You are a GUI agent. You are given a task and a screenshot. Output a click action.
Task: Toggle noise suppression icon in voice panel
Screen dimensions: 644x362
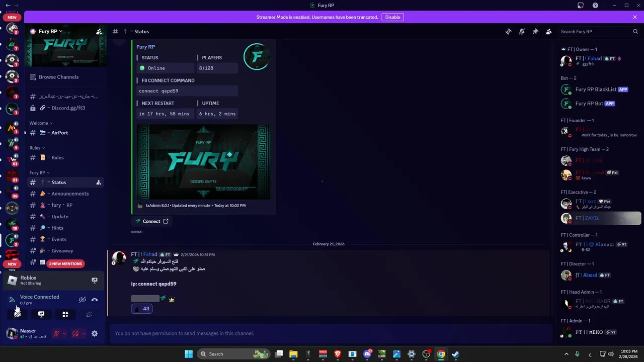coord(83,300)
